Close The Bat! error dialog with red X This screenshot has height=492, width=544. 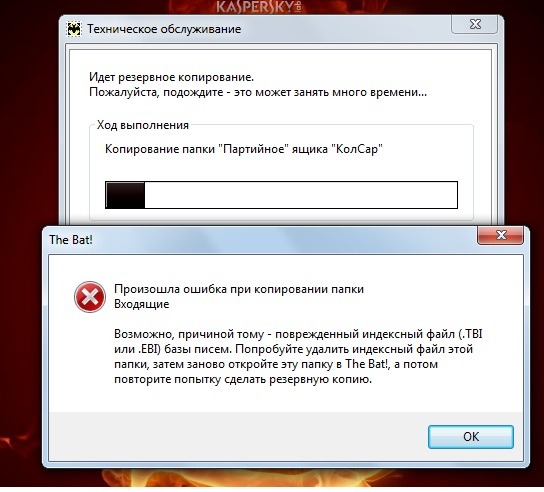500,235
